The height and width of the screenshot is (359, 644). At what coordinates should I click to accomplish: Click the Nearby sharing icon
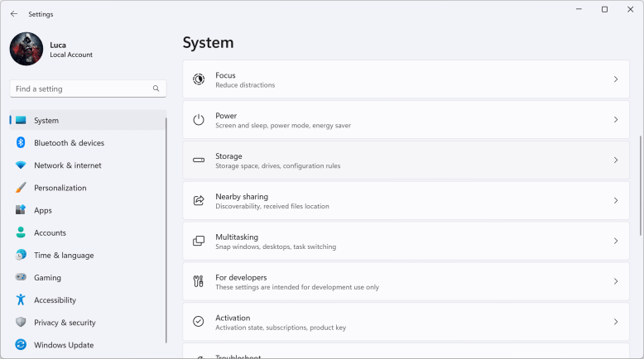tap(199, 201)
